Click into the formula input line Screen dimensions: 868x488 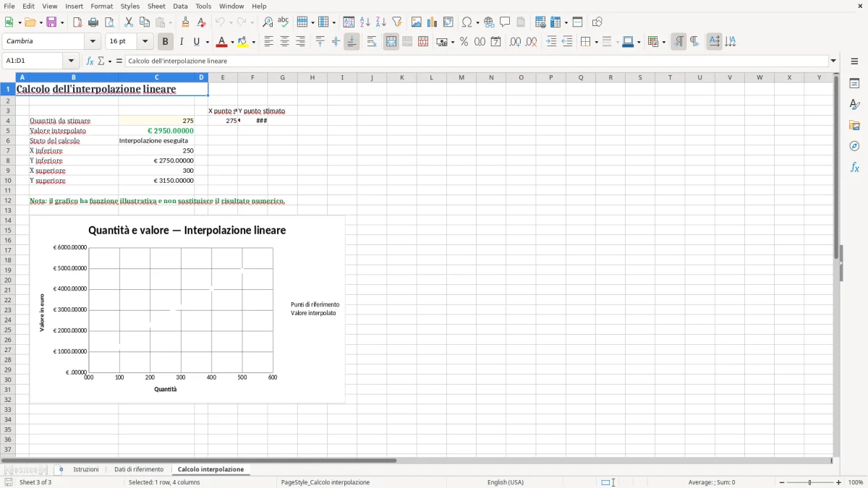pyautogui.click(x=477, y=61)
